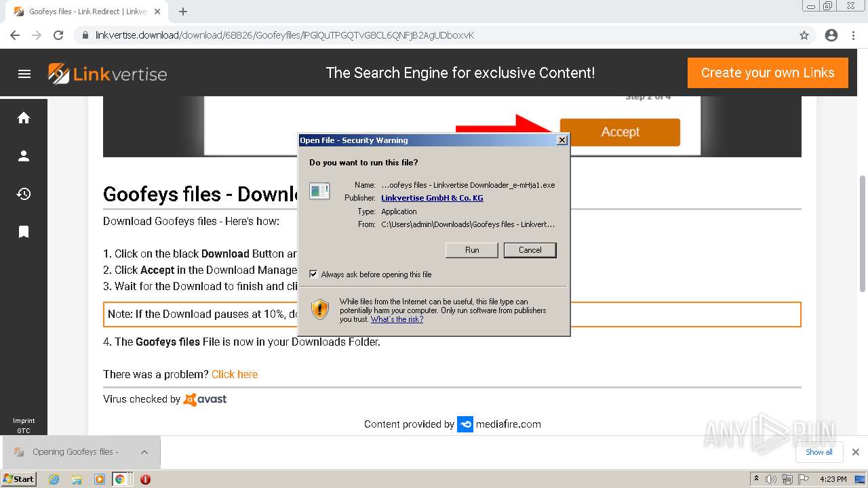Switch to Chrome taskbar icon
The height and width of the screenshot is (488, 868).
click(120, 479)
